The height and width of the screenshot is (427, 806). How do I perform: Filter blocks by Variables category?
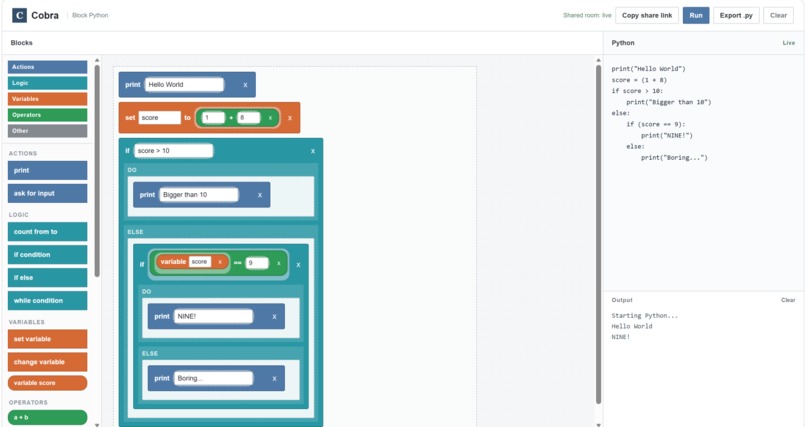click(47, 99)
